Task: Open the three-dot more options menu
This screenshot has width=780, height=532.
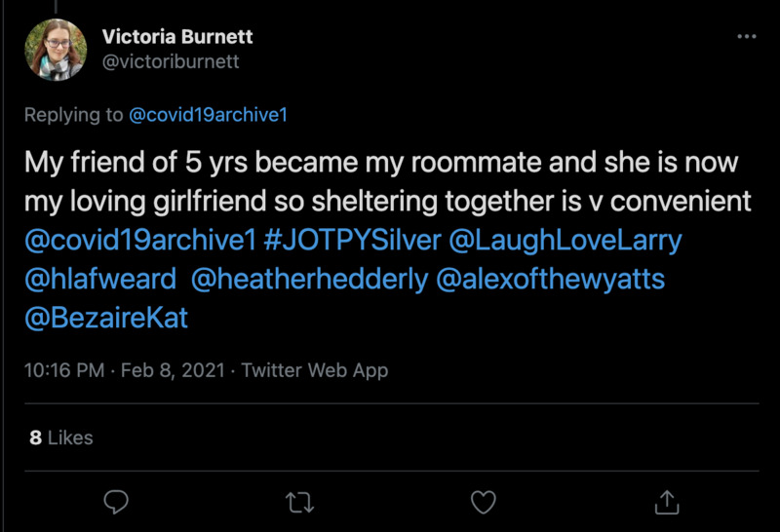Action: pos(746,37)
